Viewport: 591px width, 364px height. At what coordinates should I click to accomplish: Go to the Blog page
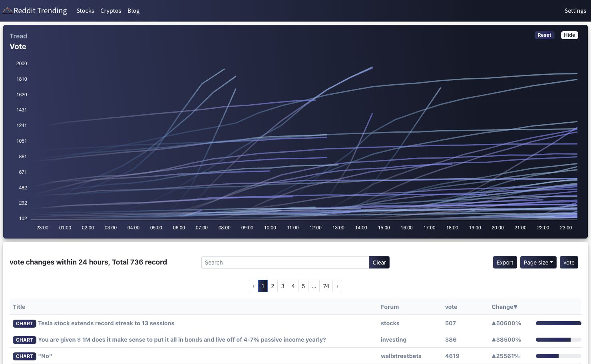click(x=133, y=11)
